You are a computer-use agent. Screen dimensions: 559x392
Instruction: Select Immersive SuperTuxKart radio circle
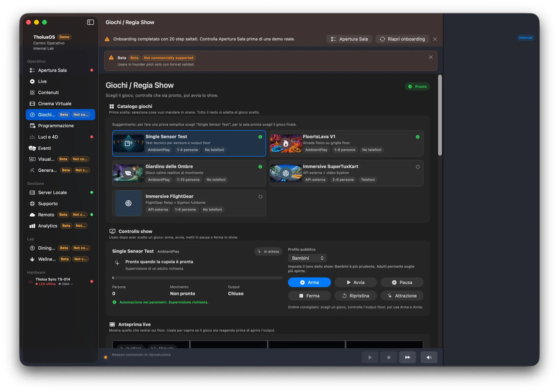pos(418,167)
